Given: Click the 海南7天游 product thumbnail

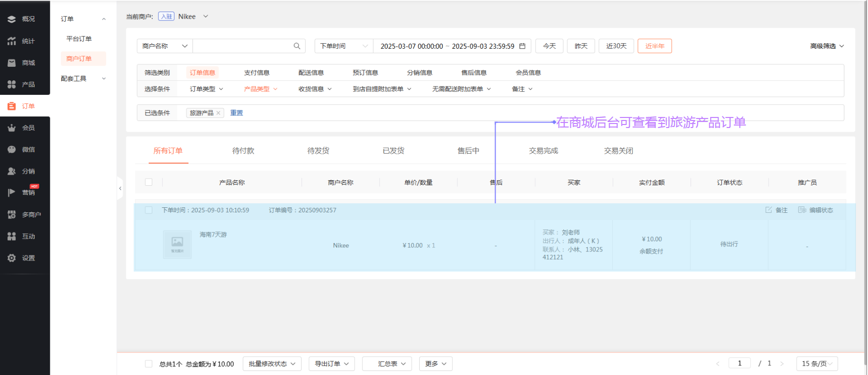Looking at the screenshot, I should pos(177,244).
